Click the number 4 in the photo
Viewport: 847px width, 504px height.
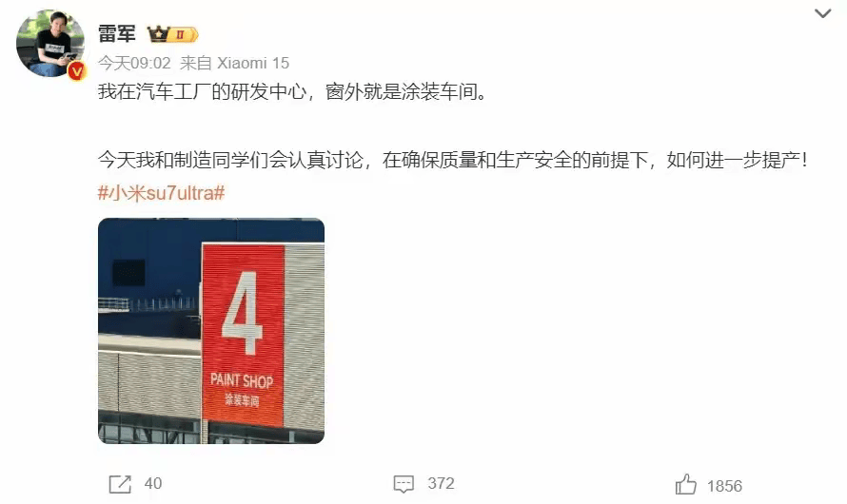coord(242,313)
